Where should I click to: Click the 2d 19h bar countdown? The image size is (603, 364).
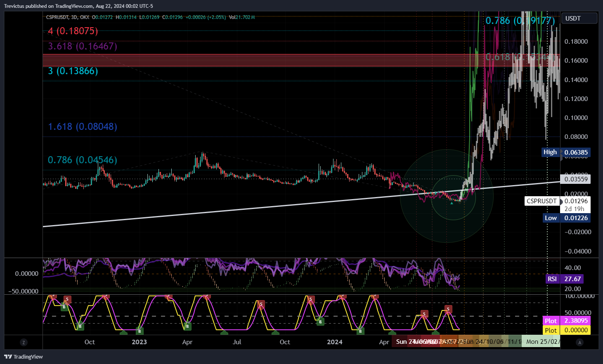(x=574, y=209)
